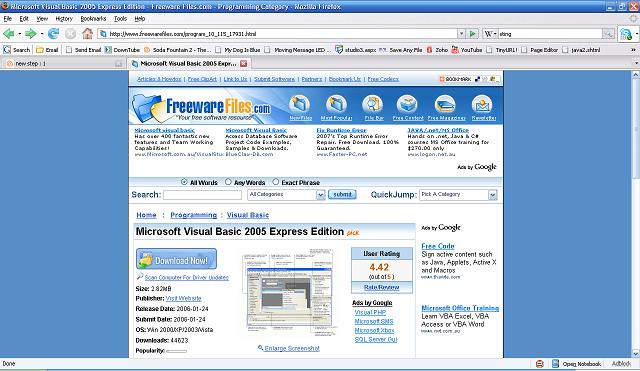Open the Zoho bookmark
This screenshot has width=640, height=371.
click(437, 50)
